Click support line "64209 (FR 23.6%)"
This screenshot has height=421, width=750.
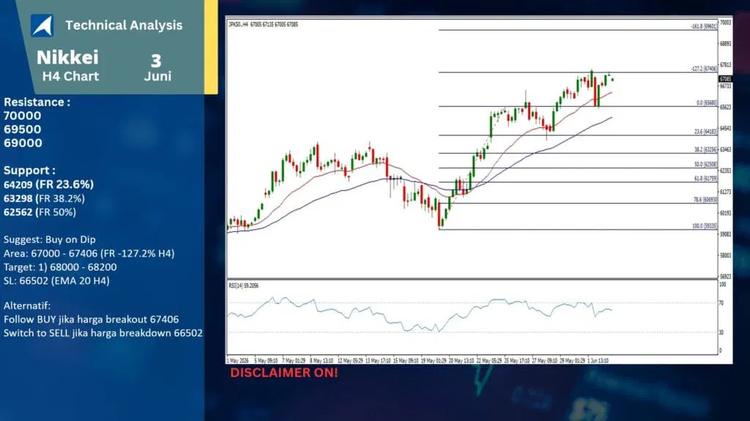[x=49, y=184]
